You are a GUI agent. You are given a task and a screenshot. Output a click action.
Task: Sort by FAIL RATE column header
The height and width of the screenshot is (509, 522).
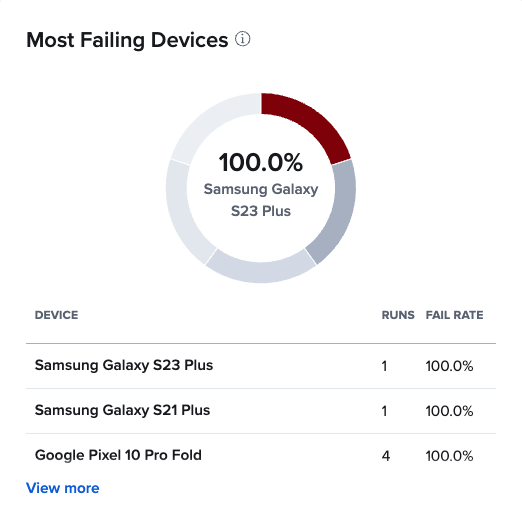(454, 315)
